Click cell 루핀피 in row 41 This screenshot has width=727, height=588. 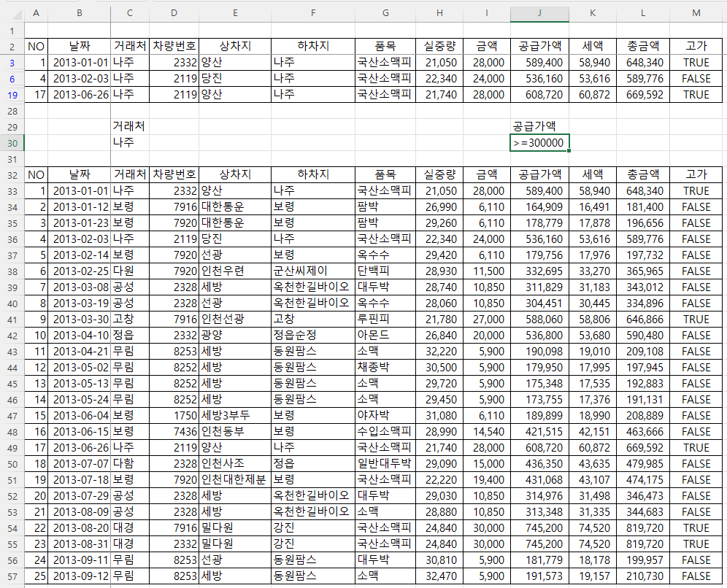tap(385, 320)
